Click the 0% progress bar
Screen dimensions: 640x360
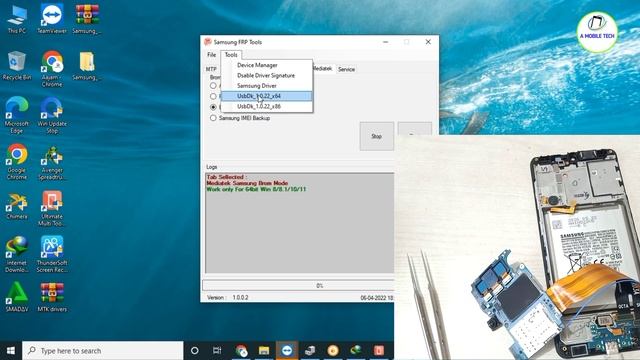298,285
